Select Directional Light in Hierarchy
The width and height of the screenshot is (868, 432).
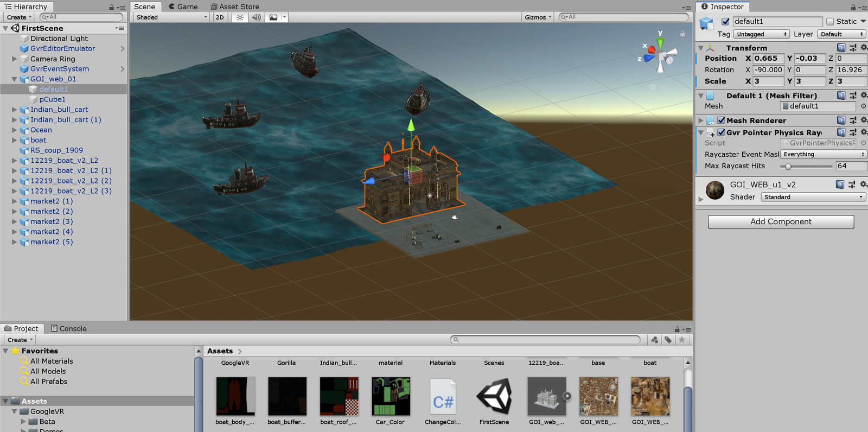pos(59,39)
